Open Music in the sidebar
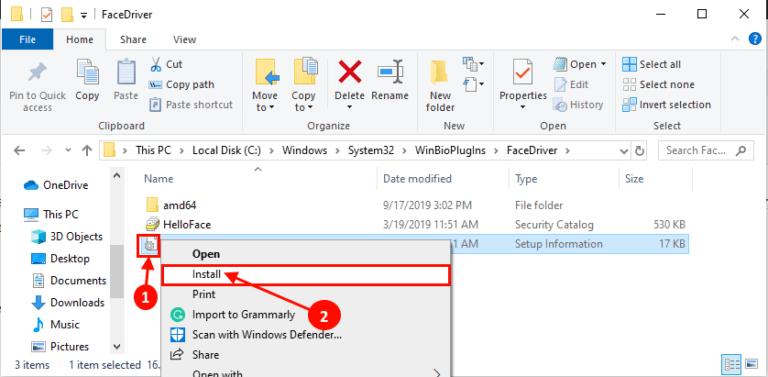Image resolution: width=768 pixels, height=377 pixels. (x=56, y=325)
